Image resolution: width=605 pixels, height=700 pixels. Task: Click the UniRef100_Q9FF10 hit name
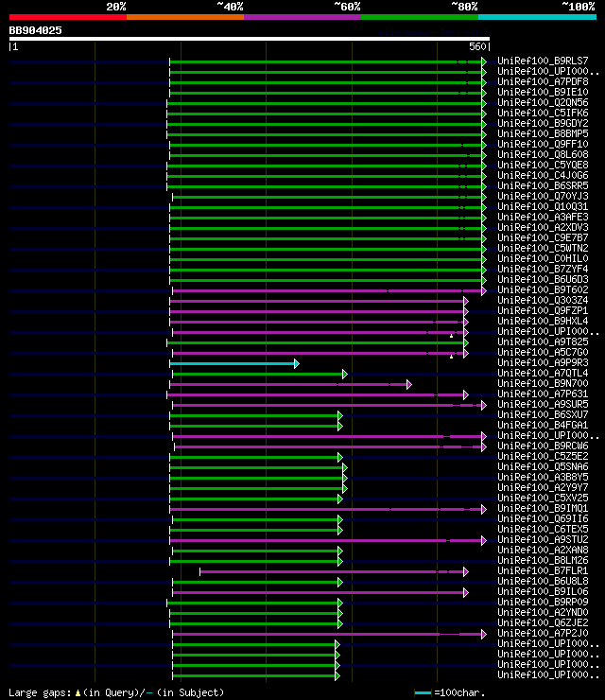point(543,144)
